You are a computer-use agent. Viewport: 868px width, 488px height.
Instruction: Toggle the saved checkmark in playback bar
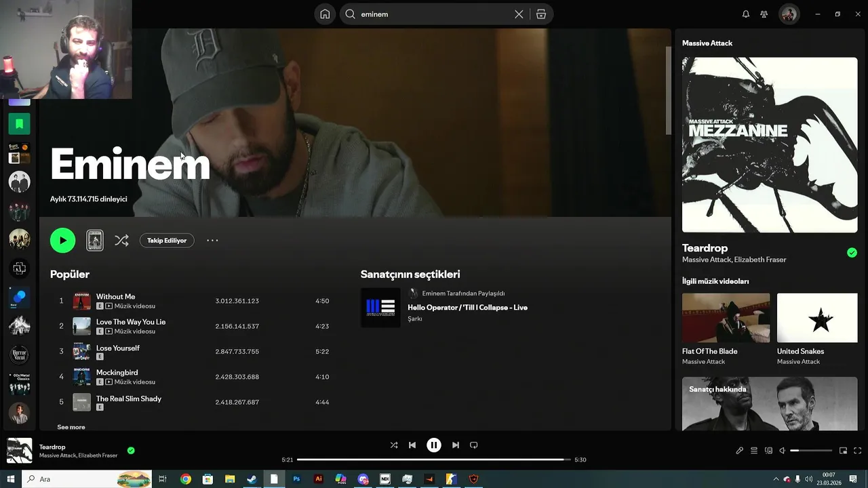tap(131, 451)
